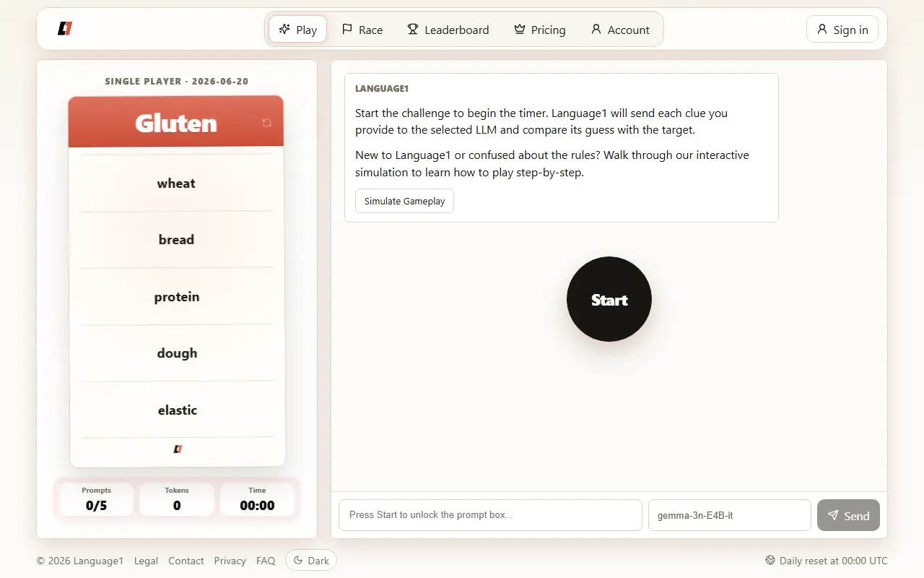Viewport: 924px width, 578px height.
Task: Click the forbidden word "bread"
Action: (176, 240)
